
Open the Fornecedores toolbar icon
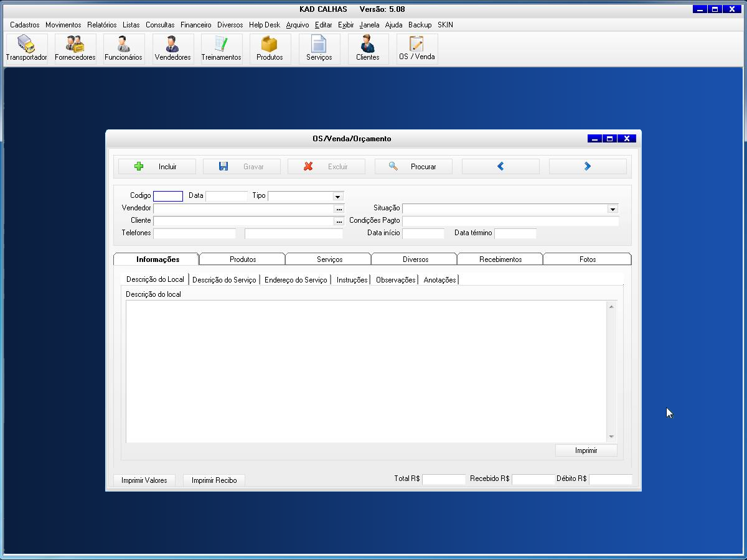[x=75, y=49]
